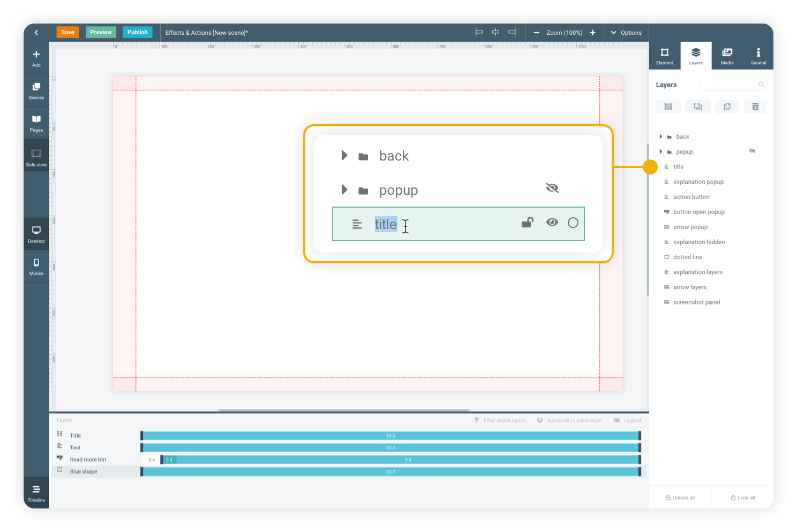Click the Publish button
Viewport: 797px width, 532px height.
click(138, 32)
